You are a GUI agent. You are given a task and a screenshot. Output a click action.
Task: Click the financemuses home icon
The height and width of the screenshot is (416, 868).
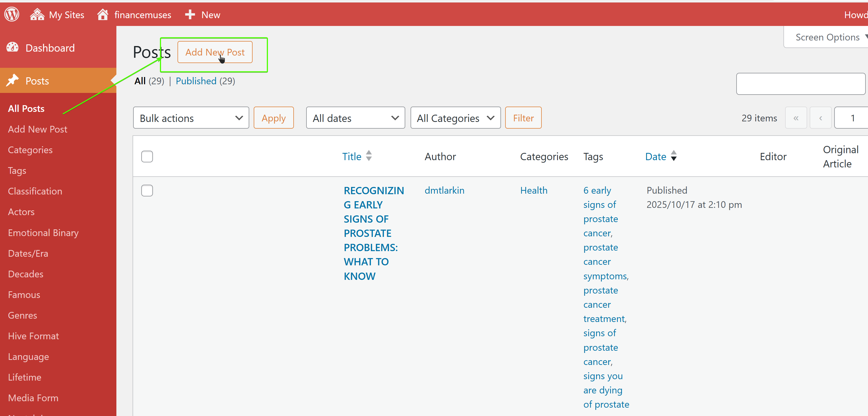pyautogui.click(x=103, y=15)
